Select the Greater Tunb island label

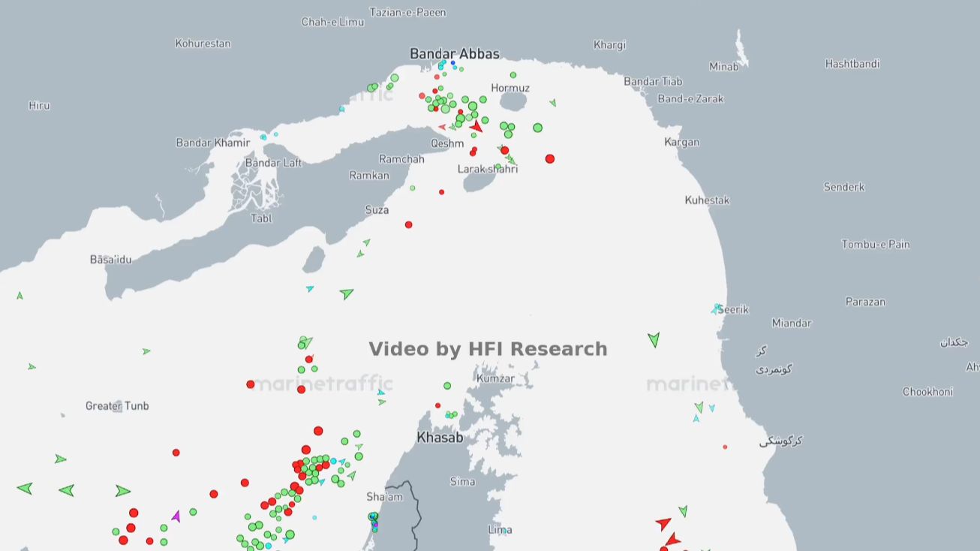click(x=117, y=406)
